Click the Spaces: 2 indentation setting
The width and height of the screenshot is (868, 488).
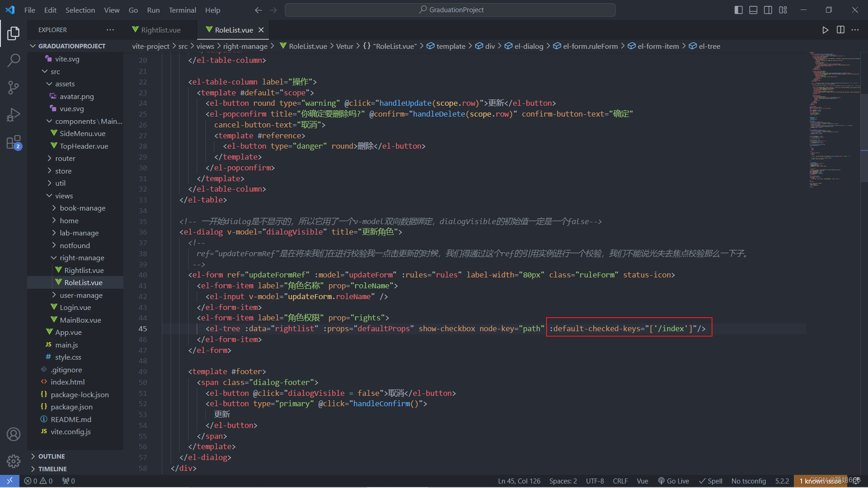click(563, 481)
